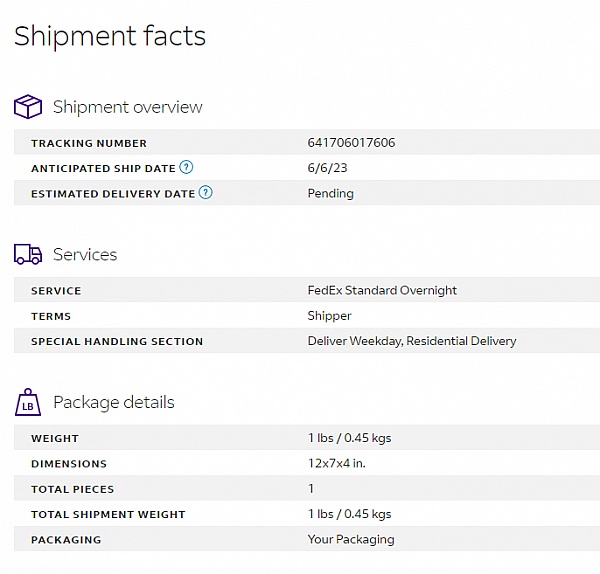Click the 6/6/23 ship date value
The width and height of the screenshot is (600, 574).
(x=326, y=168)
